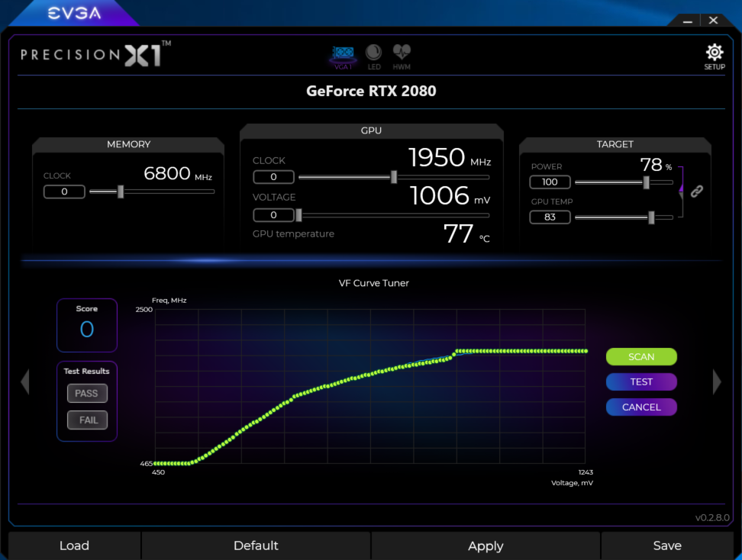The height and width of the screenshot is (560, 742).
Task: Mark the test result as PASS
Action: point(87,393)
